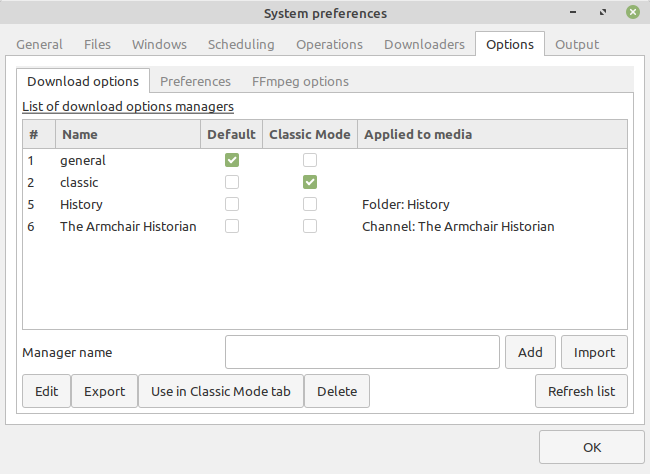Confirm with the OK button
650x474 pixels.
[591, 447]
